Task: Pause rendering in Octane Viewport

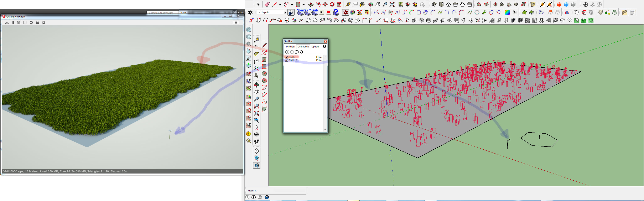Action: click(13, 22)
